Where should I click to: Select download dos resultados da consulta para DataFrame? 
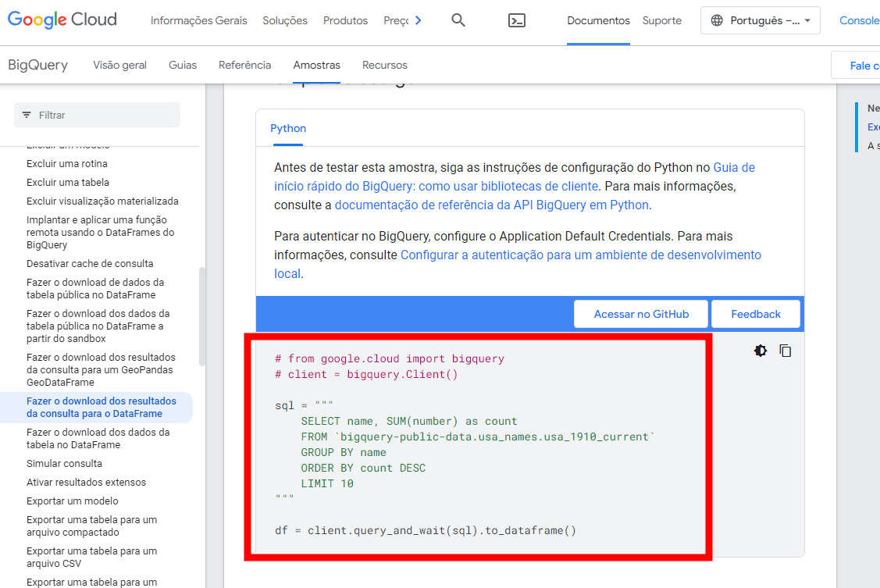pos(101,408)
